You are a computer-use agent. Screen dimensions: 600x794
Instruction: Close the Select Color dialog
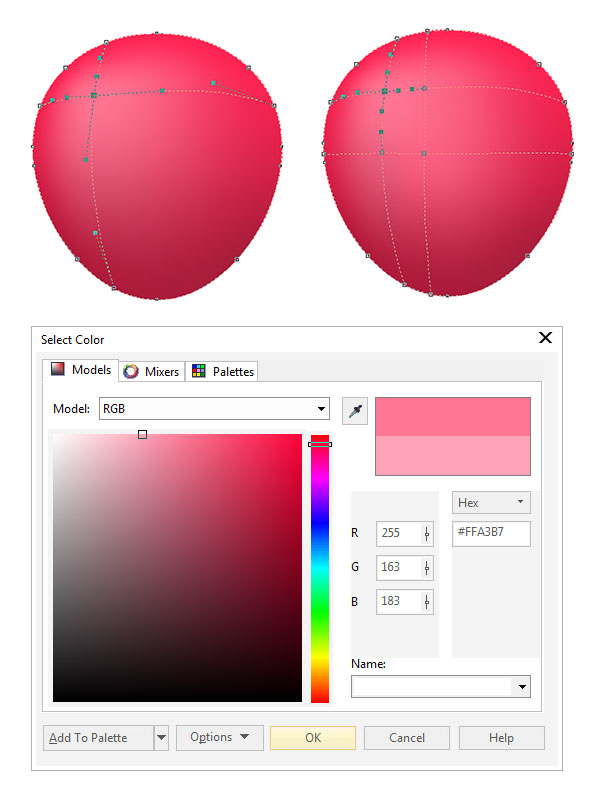(545, 338)
